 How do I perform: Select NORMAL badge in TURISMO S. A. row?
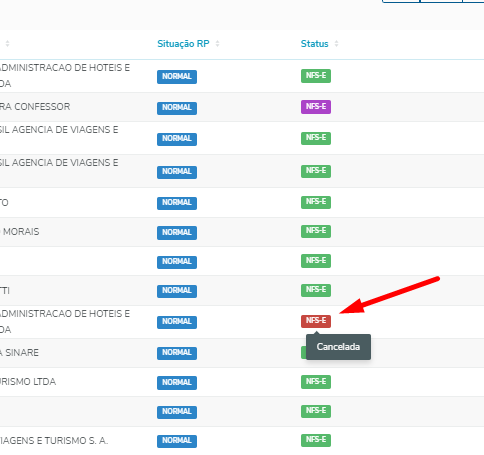(177, 441)
